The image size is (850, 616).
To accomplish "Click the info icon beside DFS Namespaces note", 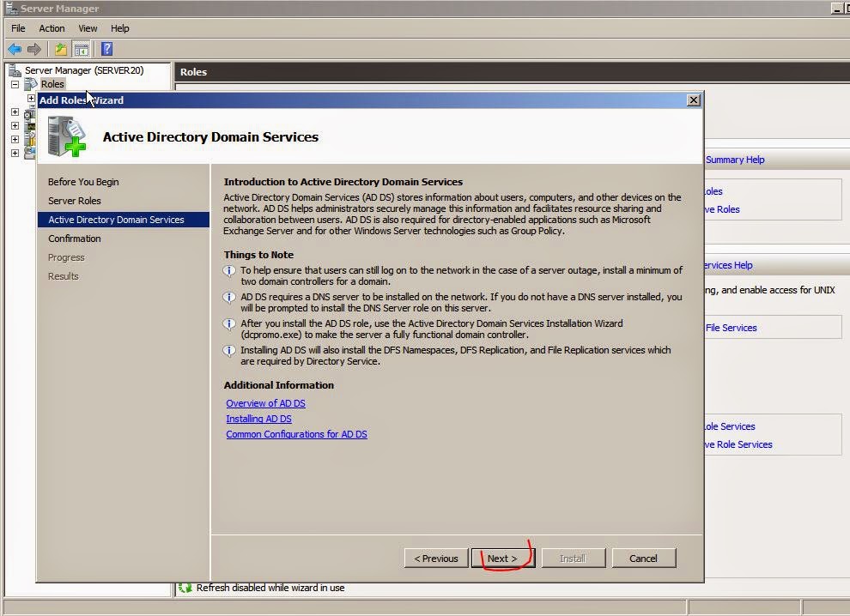I will click(x=229, y=350).
